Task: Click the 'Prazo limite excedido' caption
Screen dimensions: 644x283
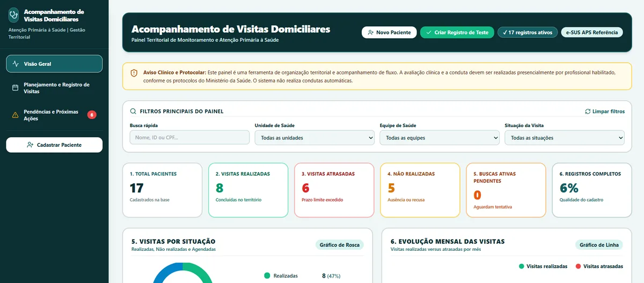Action: (323, 200)
